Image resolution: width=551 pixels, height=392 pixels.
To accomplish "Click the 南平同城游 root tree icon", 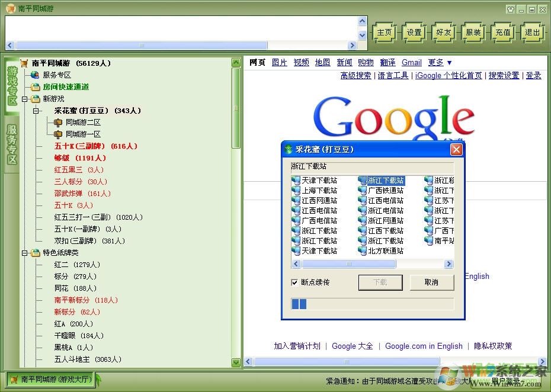I will tap(24, 63).
